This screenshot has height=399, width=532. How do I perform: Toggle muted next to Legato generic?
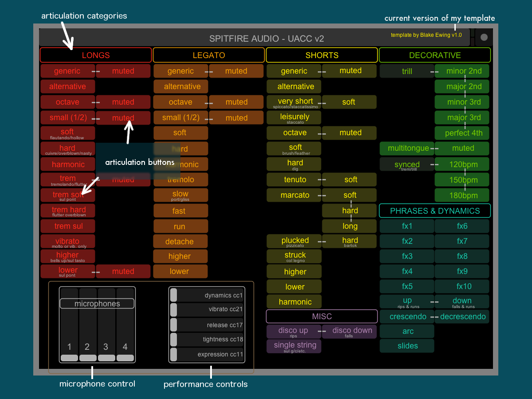tap(236, 71)
